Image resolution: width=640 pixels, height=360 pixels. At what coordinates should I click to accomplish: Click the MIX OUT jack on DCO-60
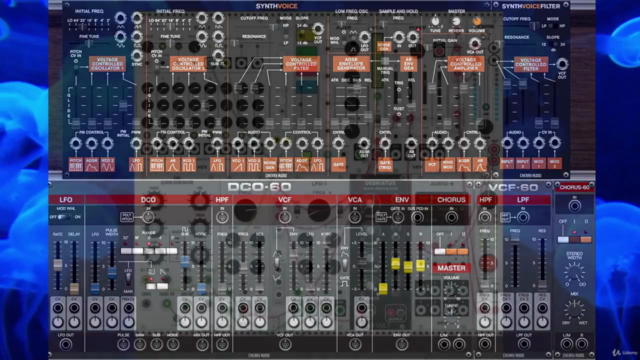(x=202, y=345)
